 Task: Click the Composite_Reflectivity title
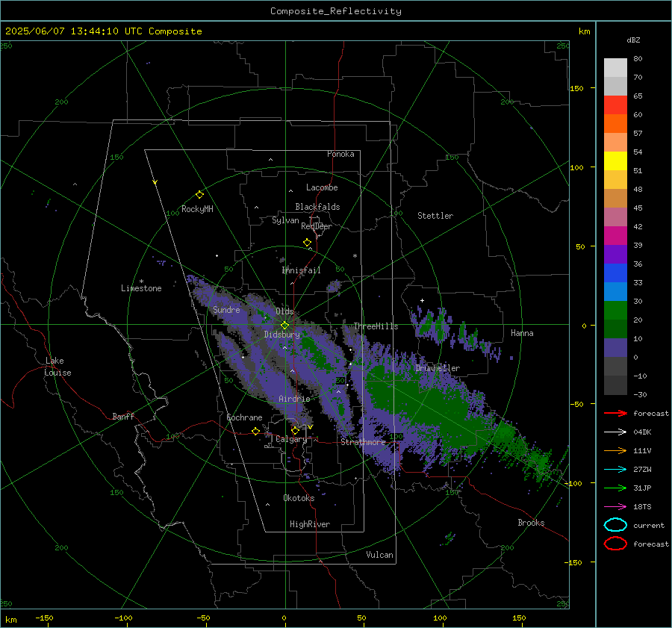pyautogui.click(x=336, y=11)
